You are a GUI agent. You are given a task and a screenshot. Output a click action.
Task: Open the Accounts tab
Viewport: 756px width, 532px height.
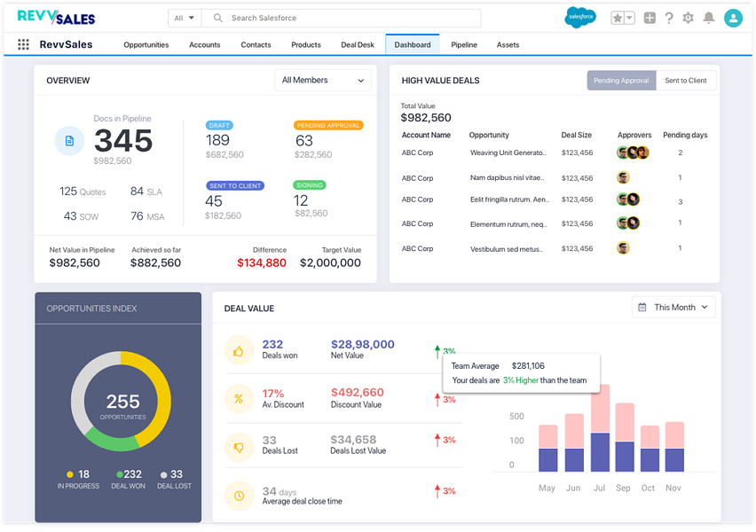[204, 45]
